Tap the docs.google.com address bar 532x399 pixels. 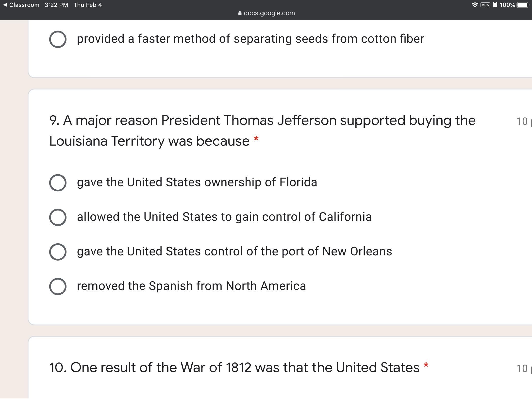[269, 13]
